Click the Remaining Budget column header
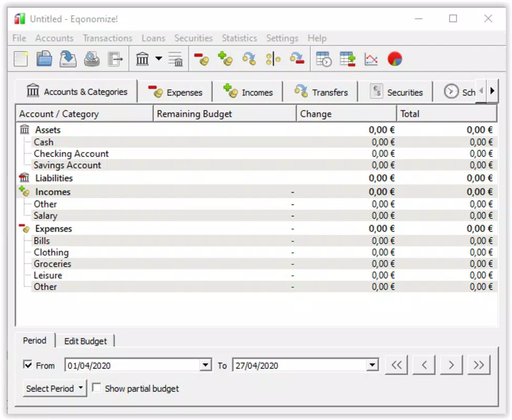This screenshot has height=420, width=512. tap(225, 113)
